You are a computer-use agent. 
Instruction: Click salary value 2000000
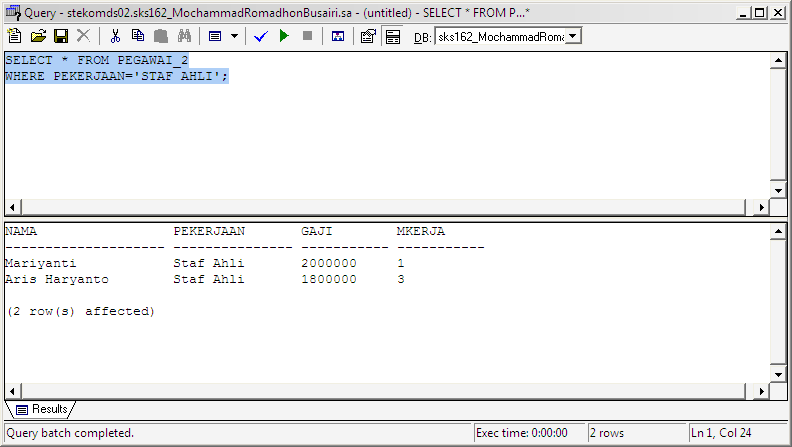coord(329,263)
